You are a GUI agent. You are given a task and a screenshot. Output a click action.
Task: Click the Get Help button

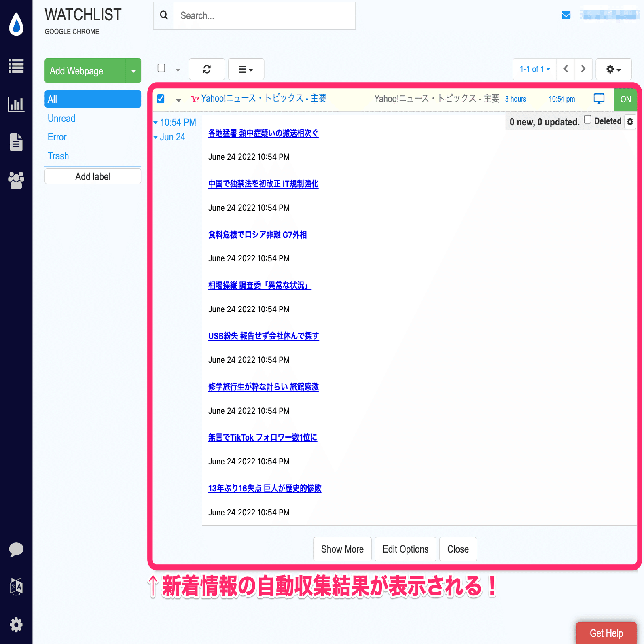pos(606,633)
